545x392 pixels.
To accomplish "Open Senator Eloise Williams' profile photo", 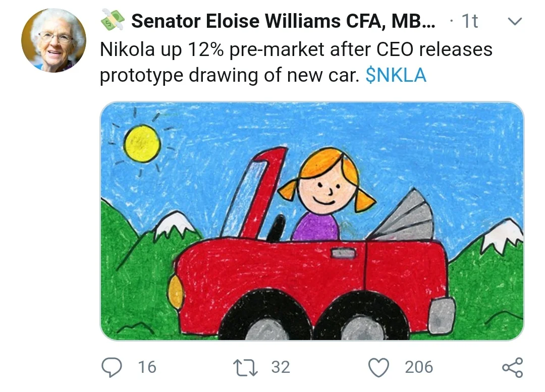I will [x=53, y=40].
